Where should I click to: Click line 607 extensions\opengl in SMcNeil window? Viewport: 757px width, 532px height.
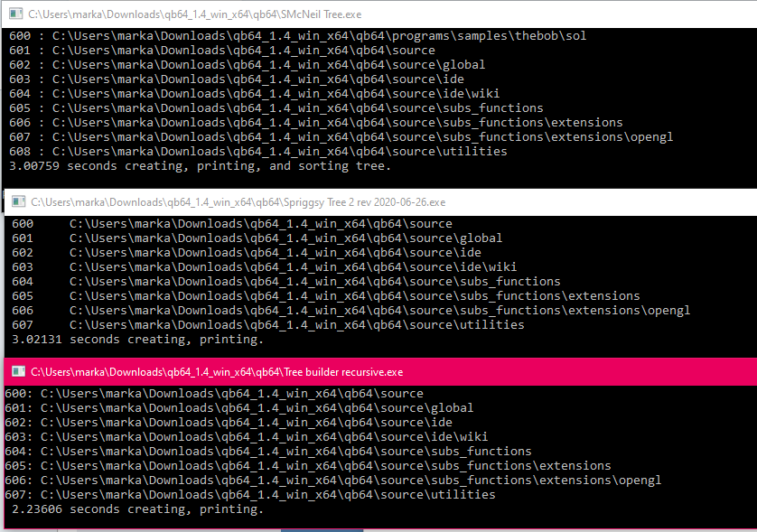tap(341, 137)
